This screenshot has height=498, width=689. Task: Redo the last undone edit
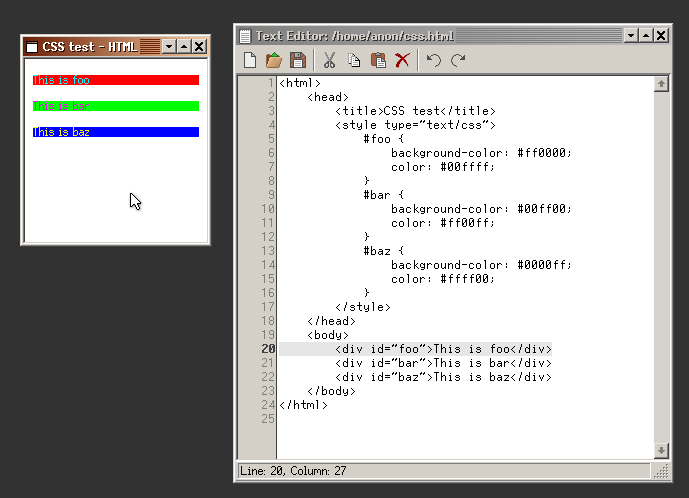pyautogui.click(x=458, y=60)
